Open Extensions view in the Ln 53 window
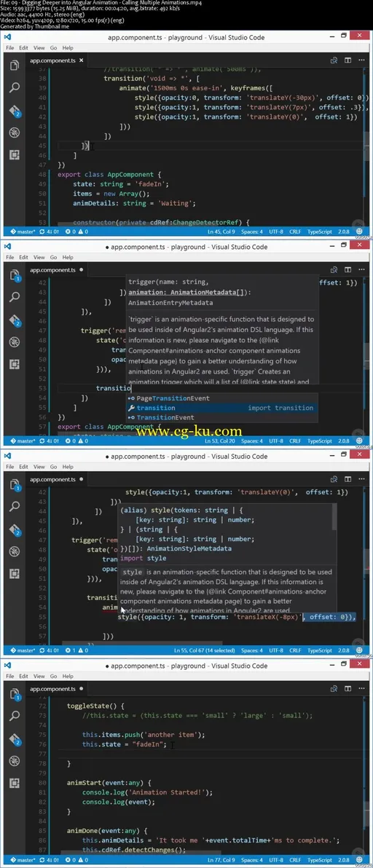Viewport: 373px width, 868px height. (x=15, y=364)
